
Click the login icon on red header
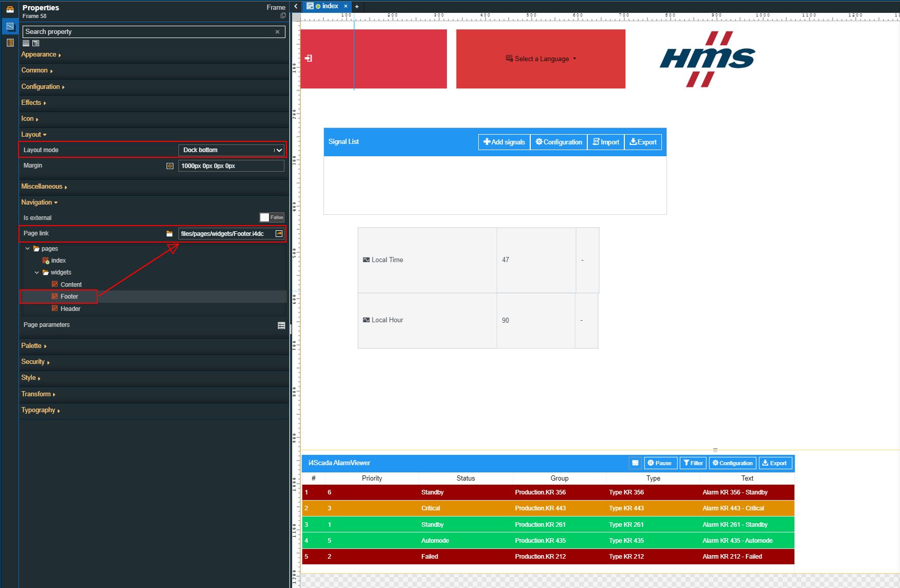309,59
